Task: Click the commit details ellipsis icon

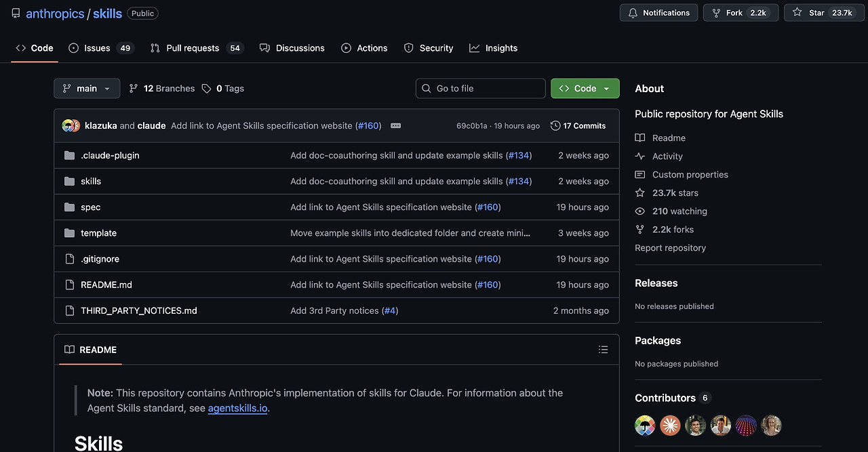Action: [396, 126]
